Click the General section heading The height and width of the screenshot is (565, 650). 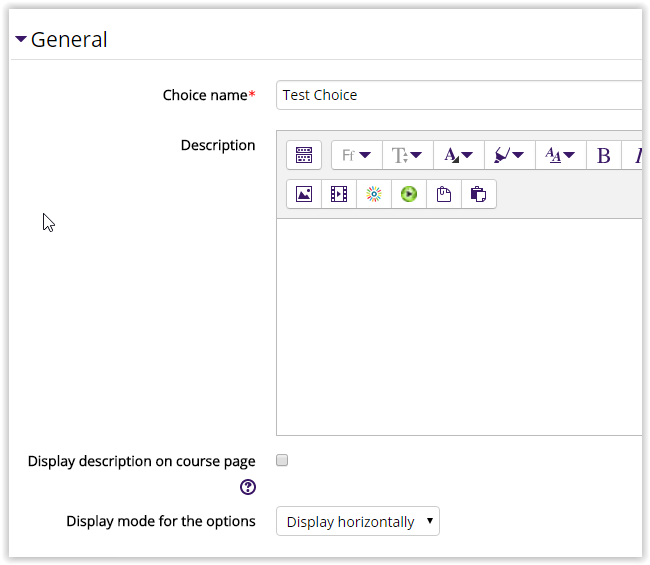click(x=69, y=40)
